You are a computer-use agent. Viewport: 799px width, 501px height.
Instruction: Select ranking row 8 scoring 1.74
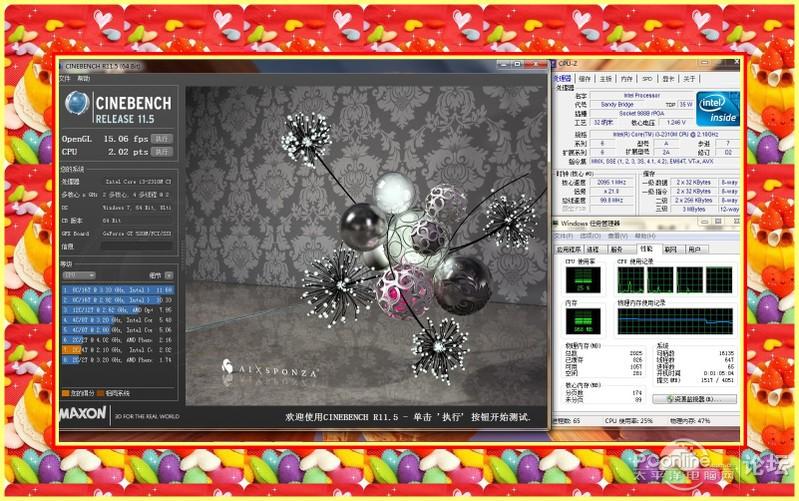(118, 360)
